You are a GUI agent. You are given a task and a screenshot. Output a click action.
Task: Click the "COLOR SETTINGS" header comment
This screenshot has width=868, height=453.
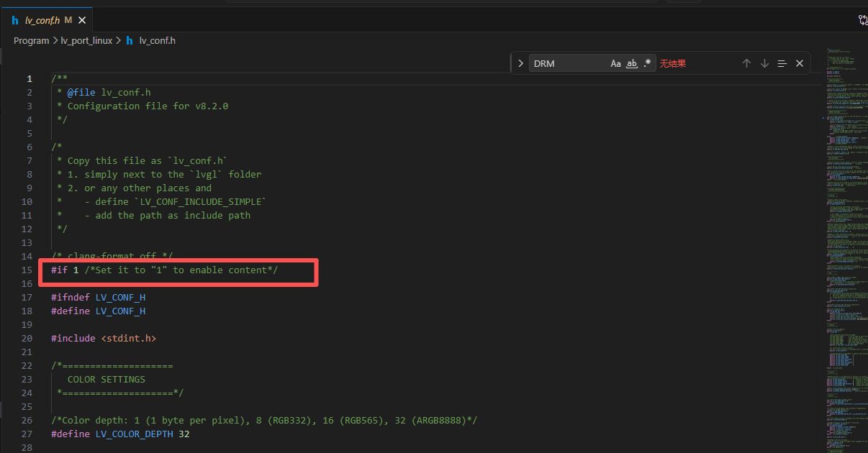tap(107, 379)
